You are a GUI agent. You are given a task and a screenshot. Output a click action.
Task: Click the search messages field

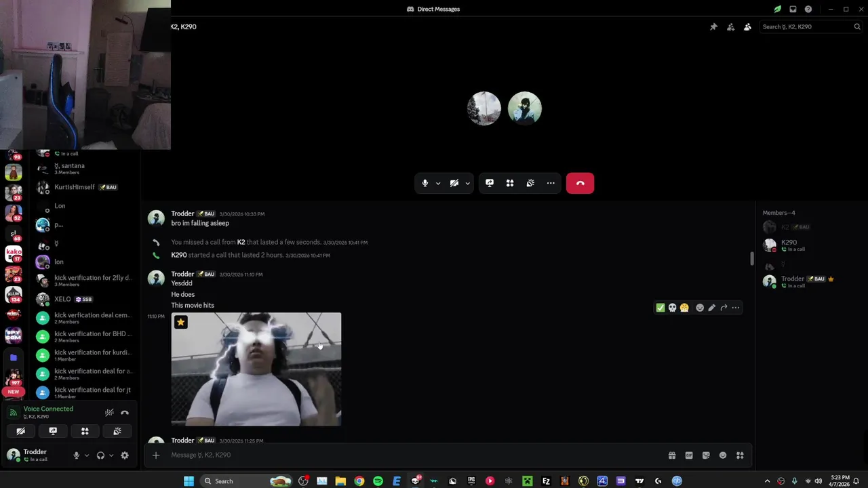pos(810,26)
